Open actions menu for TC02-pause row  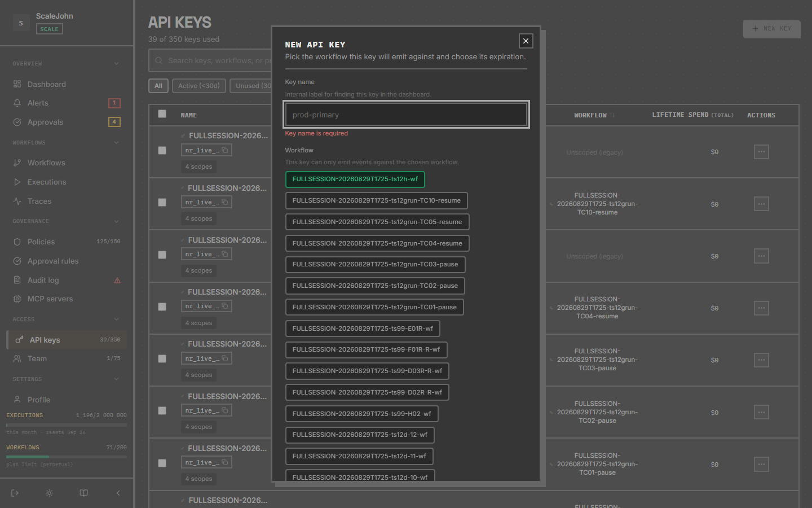(761, 412)
